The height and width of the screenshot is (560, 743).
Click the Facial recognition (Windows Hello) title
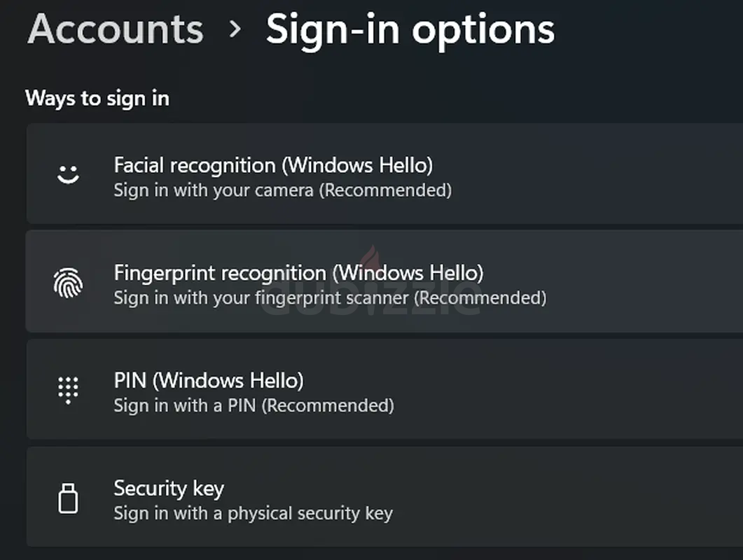click(273, 165)
